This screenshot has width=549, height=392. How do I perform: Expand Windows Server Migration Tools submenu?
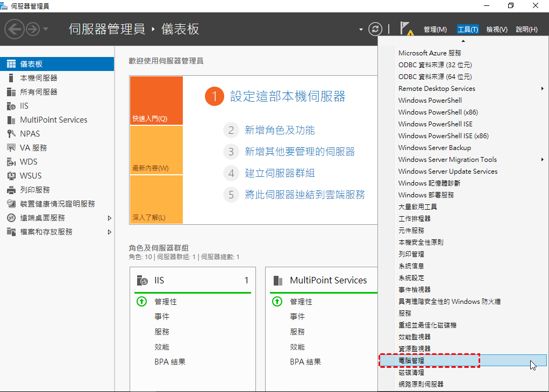pyautogui.click(x=463, y=160)
